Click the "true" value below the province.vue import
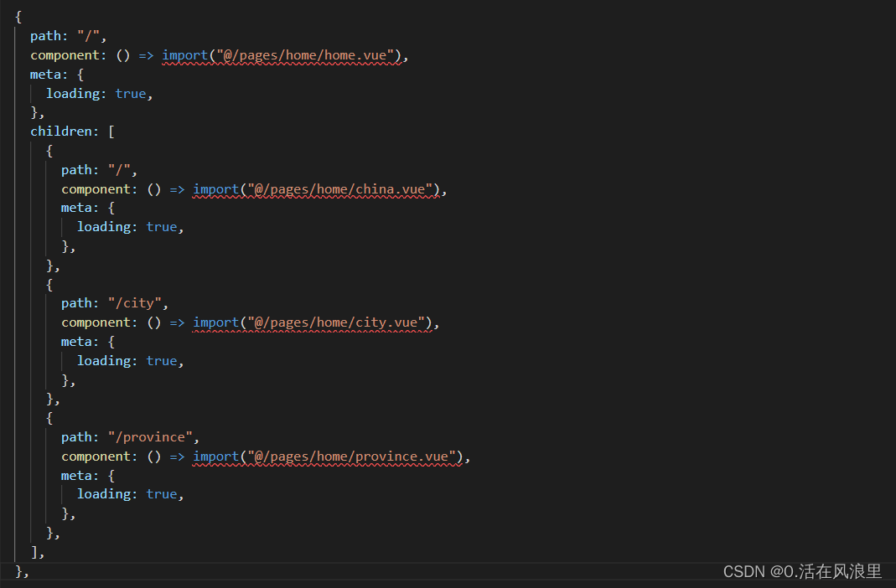896x588 pixels. click(x=162, y=494)
